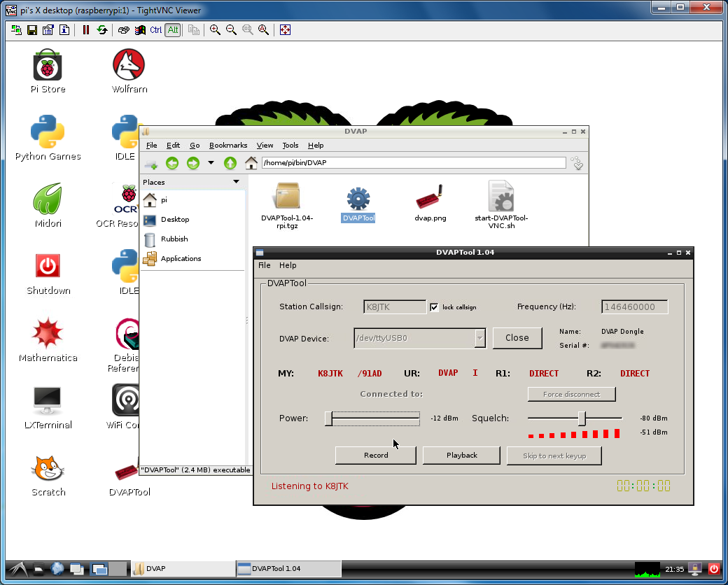Image resolution: width=728 pixels, height=585 pixels.
Task: Refresh the remote screen in TightVNC
Action: (x=102, y=30)
